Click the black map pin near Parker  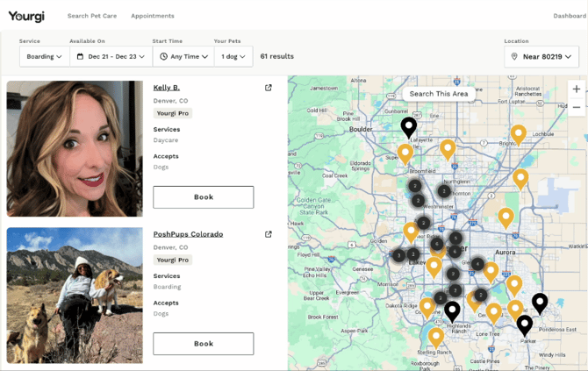[524, 325]
